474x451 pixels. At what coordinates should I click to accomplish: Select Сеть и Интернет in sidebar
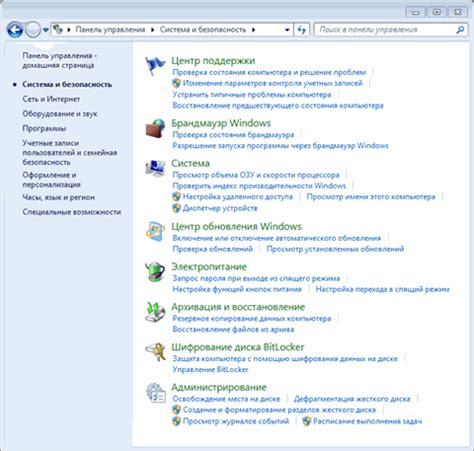tap(51, 99)
